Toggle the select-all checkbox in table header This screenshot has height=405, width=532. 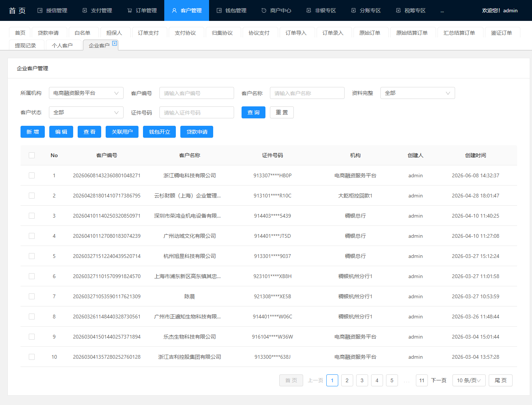point(32,155)
